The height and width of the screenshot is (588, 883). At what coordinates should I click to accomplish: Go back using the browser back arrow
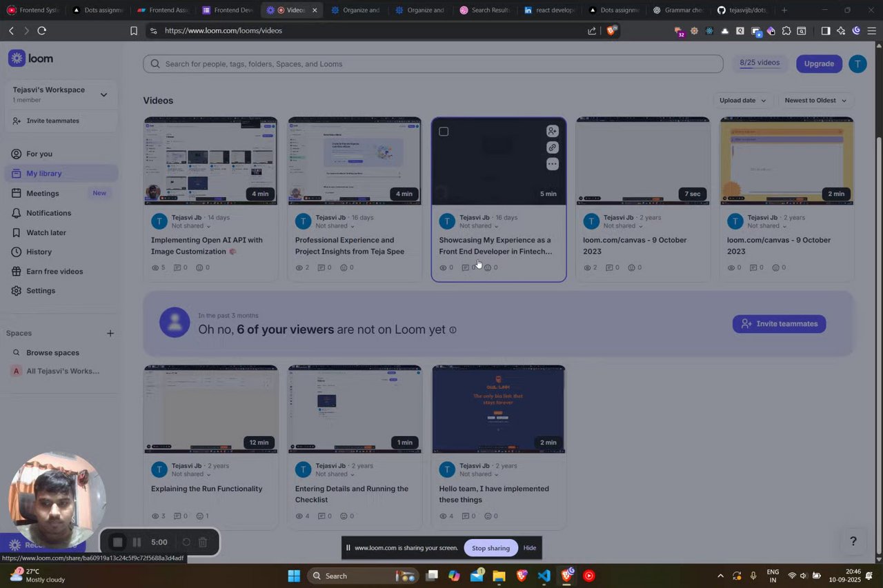pyautogui.click(x=11, y=31)
